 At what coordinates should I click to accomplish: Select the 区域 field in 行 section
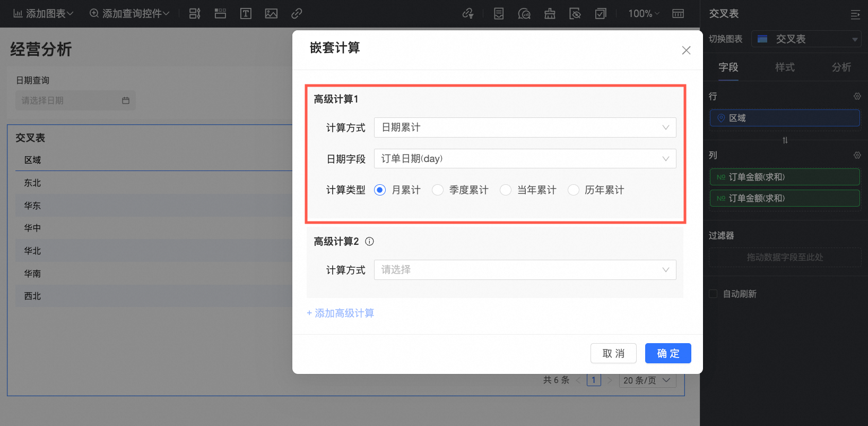pyautogui.click(x=785, y=118)
